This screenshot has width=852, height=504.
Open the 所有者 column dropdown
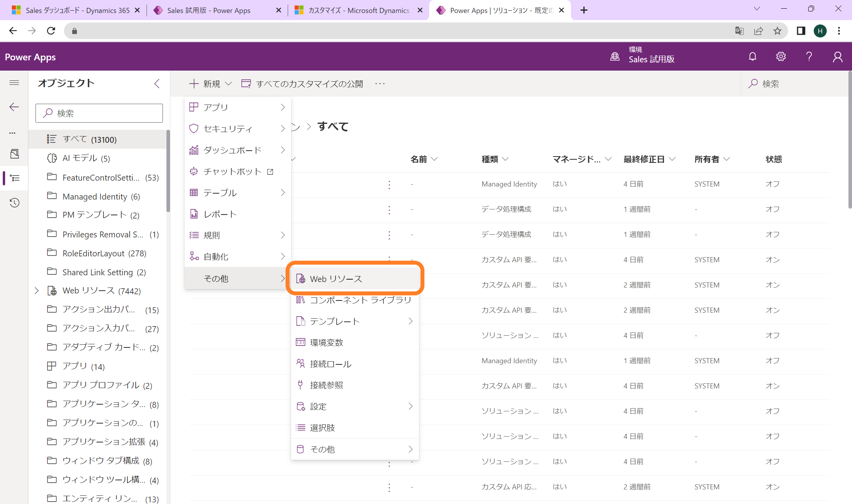coord(727,159)
